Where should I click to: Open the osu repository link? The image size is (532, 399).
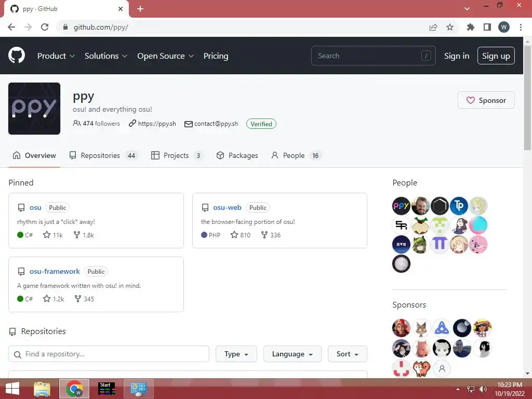coord(35,207)
